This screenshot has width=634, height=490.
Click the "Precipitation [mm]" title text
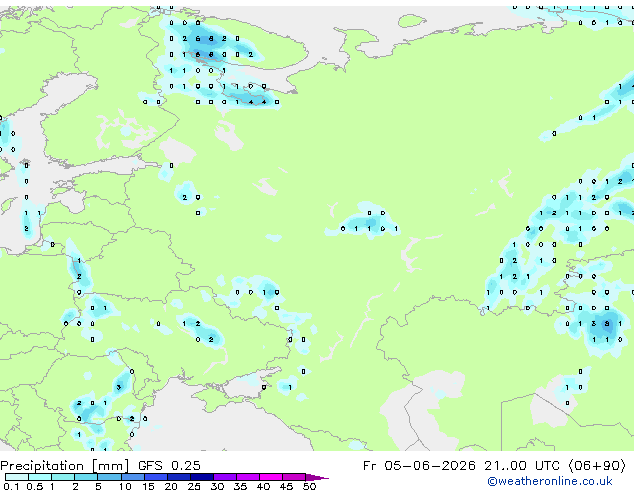tap(65, 466)
